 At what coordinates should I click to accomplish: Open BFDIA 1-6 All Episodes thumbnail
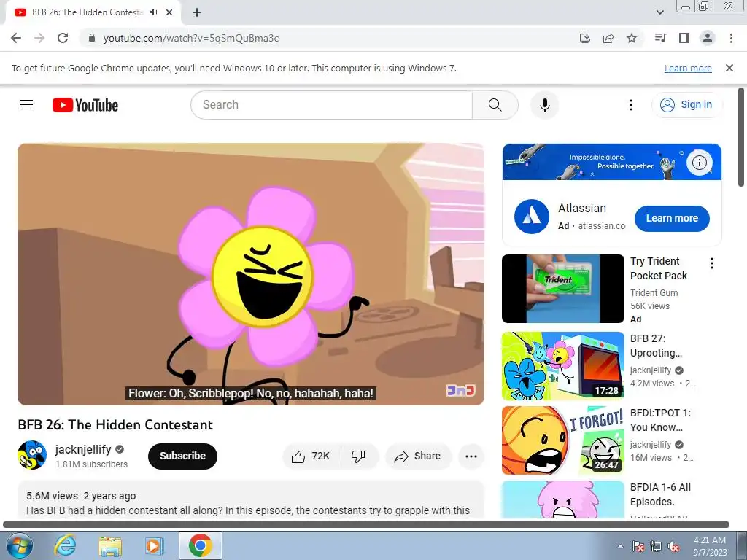tap(562, 499)
